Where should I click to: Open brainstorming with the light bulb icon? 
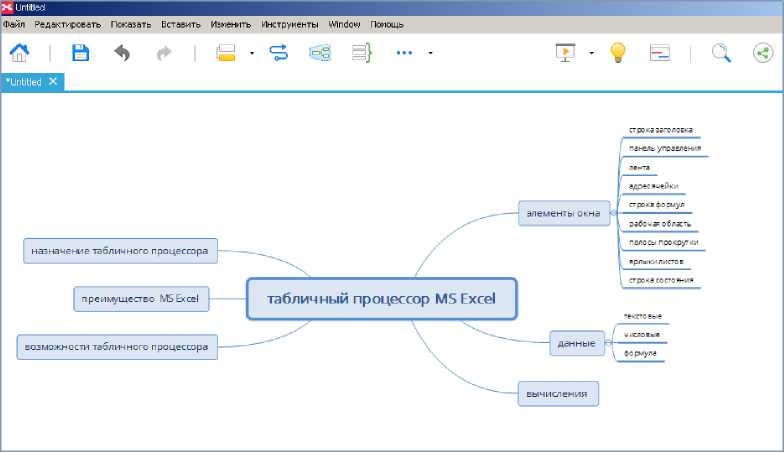(x=618, y=52)
